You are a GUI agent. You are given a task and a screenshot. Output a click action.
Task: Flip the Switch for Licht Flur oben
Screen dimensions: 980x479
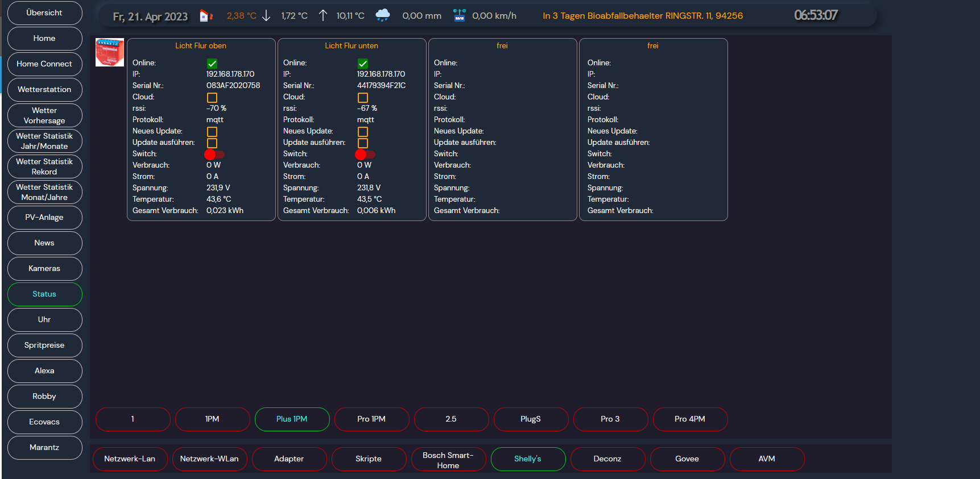pyautogui.click(x=214, y=155)
